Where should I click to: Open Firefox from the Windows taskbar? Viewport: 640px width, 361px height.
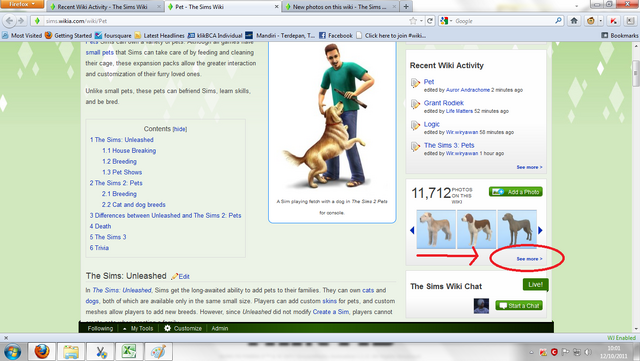[42, 351]
